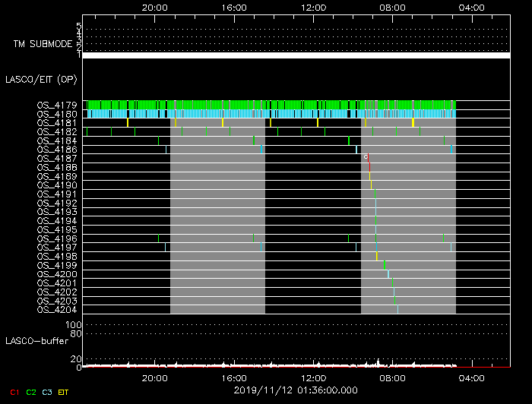The height and width of the screenshot is (404, 532).
Task: Select the OS_4196 row label
Action: pyautogui.click(x=56, y=238)
